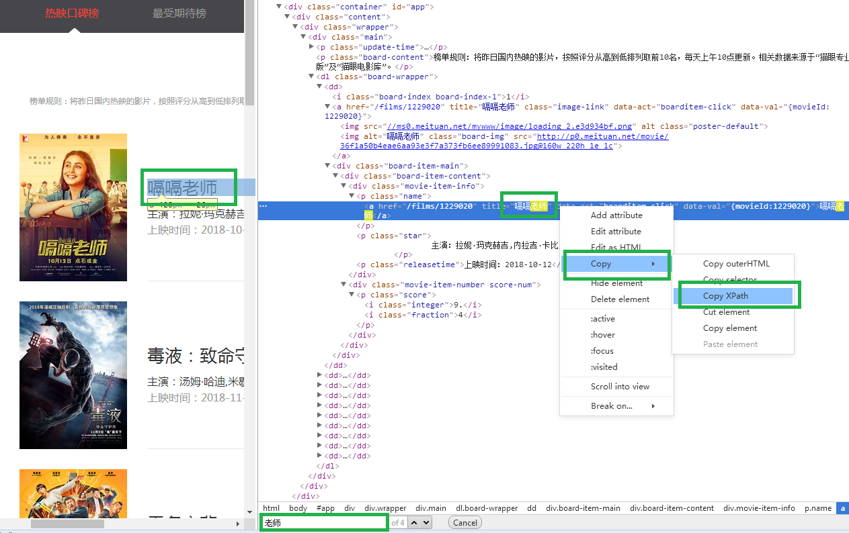Image resolution: width=849 pixels, height=533 pixels.
Task: Select p.name in the breadcrumb bar
Action: point(818,508)
